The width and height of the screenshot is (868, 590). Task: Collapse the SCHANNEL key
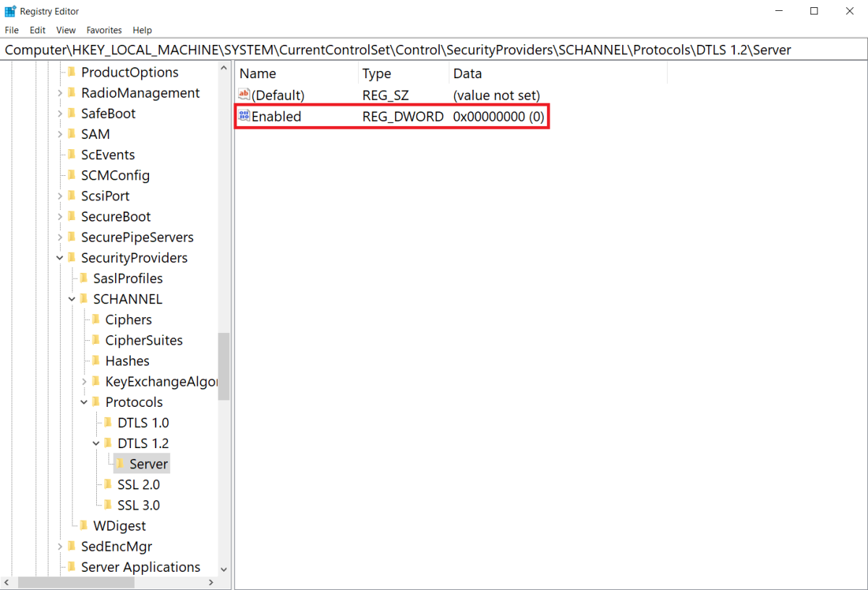click(72, 299)
